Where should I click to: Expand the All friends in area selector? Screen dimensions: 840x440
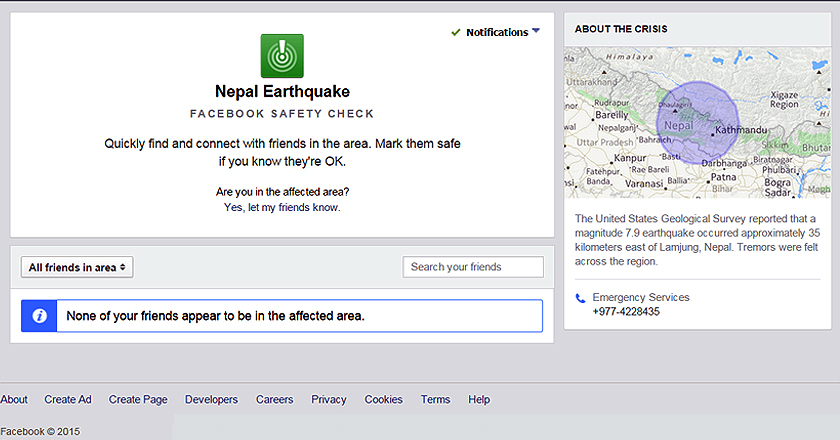pos(77,267)
